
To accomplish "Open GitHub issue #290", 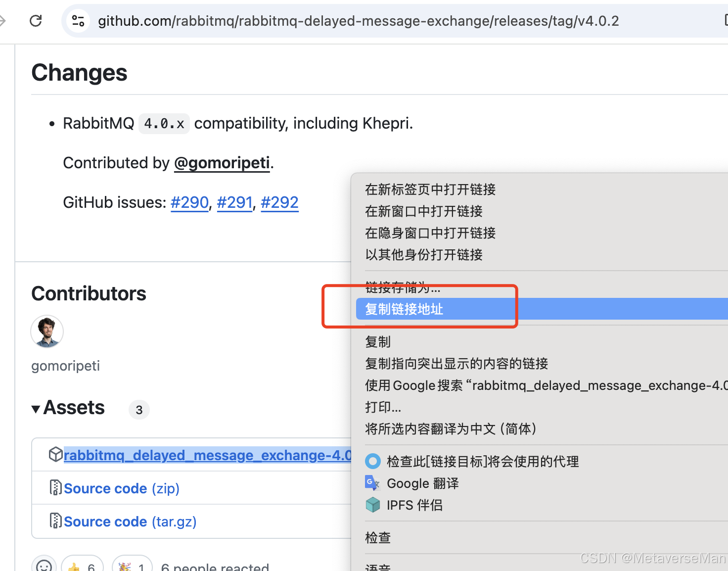I will click(190, 202).
